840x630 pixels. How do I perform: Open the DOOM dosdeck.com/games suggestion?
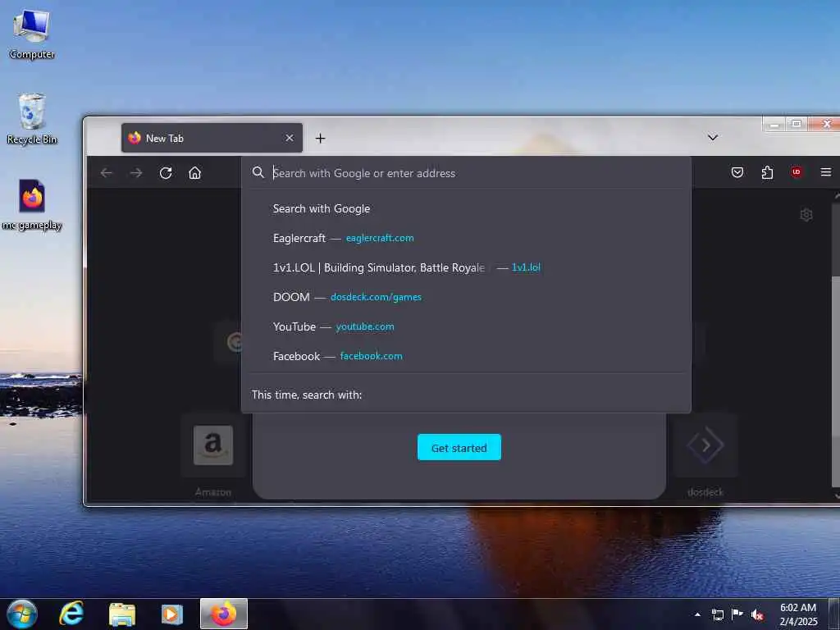pos(466,297)
